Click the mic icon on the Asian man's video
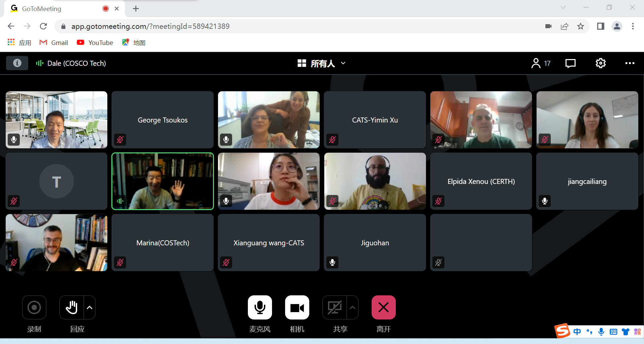 pos(14,139)
